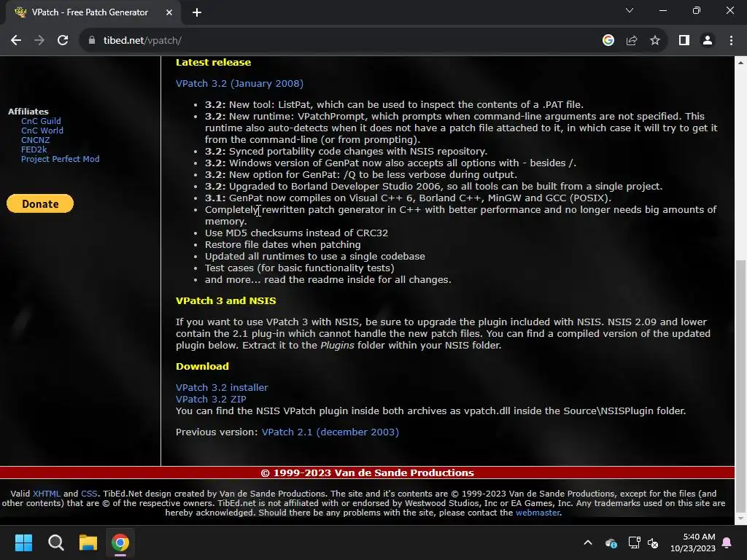Open previous version VPatch 2.1 (december 2003)

point(330,432)
